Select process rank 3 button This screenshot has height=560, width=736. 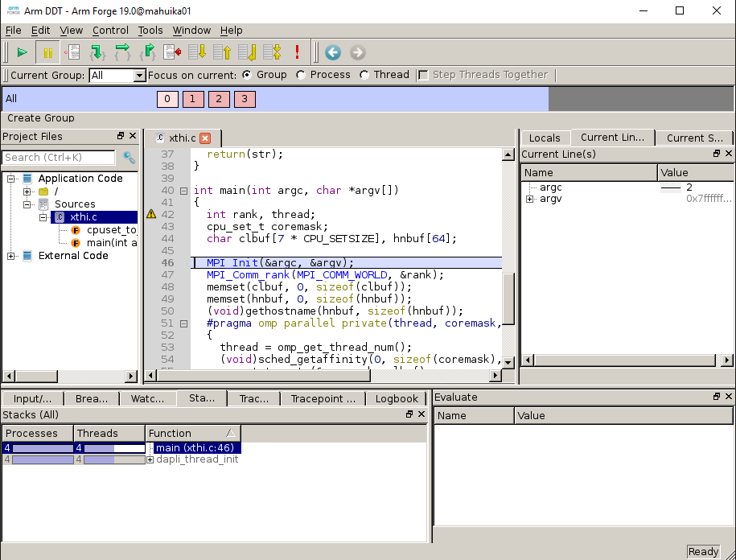click(x=245, y=99)
